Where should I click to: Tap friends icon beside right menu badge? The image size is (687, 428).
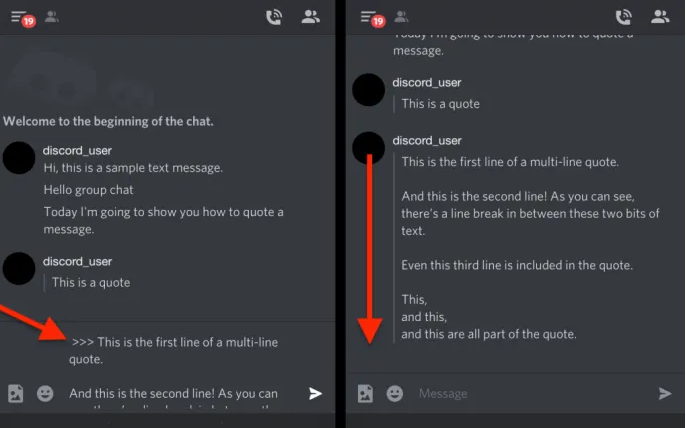coord(401,17)
